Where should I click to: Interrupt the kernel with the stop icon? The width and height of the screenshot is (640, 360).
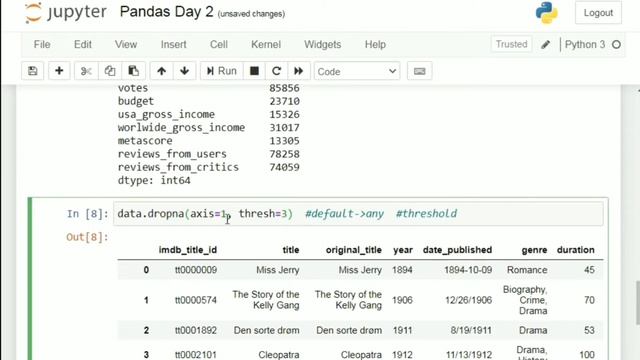click(254, 71)
